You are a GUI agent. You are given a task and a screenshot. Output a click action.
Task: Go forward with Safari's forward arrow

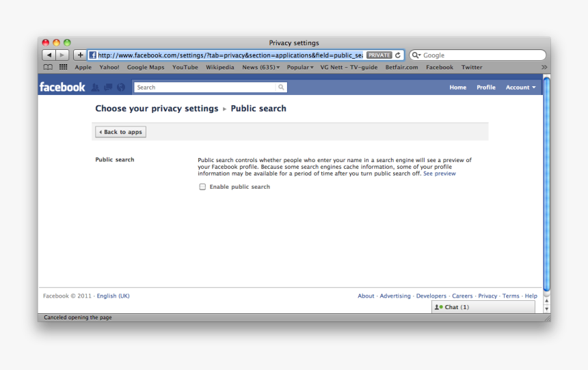(62, 55)
